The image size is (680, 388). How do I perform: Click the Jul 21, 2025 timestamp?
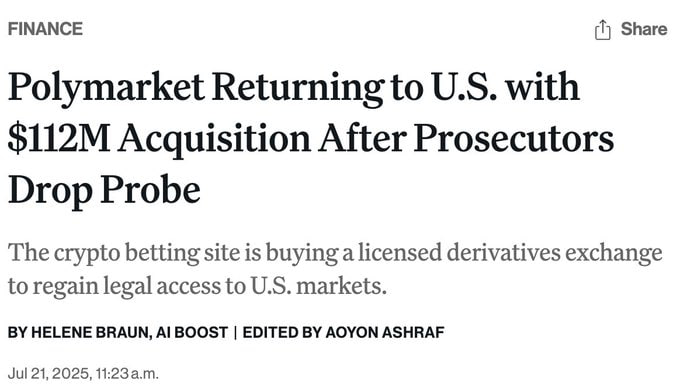tap(49, 373)
